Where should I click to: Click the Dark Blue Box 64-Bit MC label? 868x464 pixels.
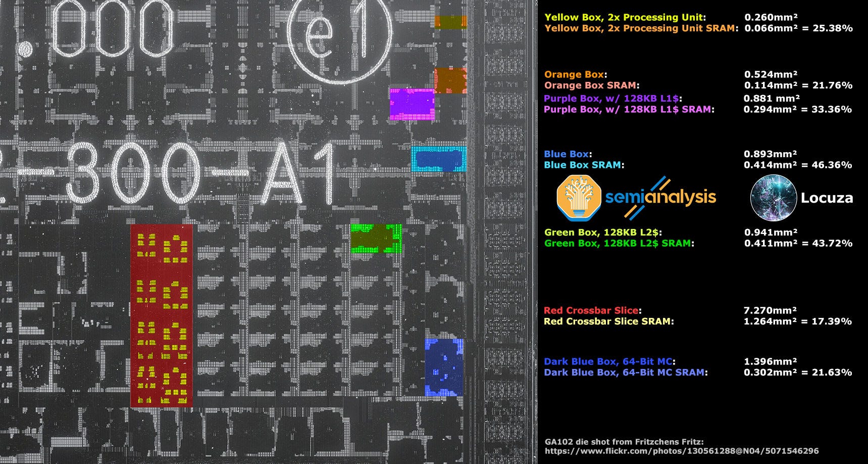[x=611, y=361]
